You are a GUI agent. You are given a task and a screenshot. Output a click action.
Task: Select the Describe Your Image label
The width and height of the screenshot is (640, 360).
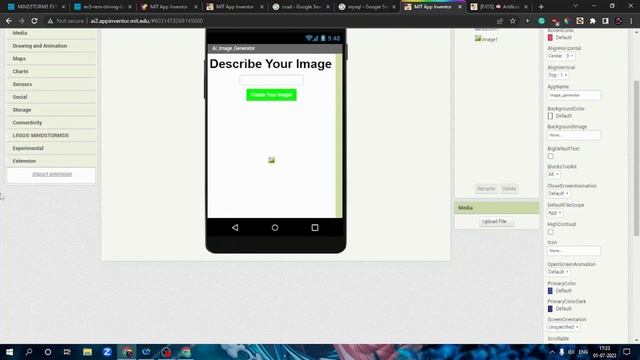271,64
